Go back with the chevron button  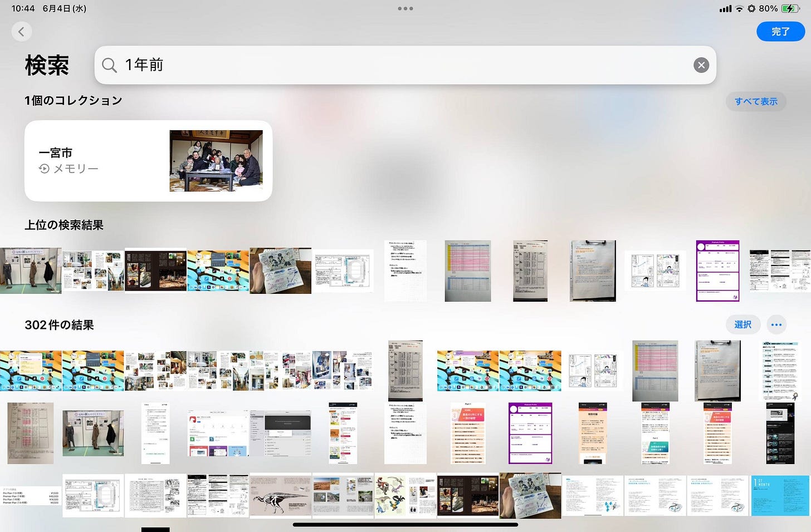(21, 32)
